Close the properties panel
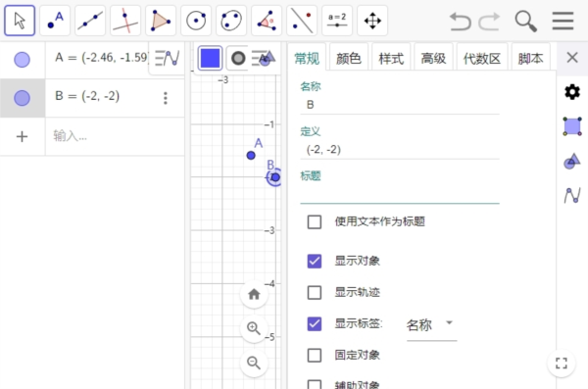Viewport: 588px width, 389px height. [572, 58]
